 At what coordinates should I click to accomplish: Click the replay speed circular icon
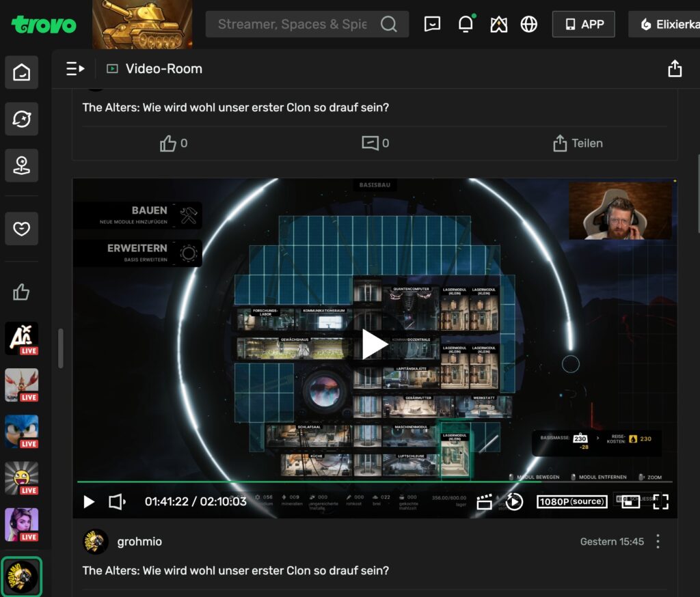click(x=514, y=502)
